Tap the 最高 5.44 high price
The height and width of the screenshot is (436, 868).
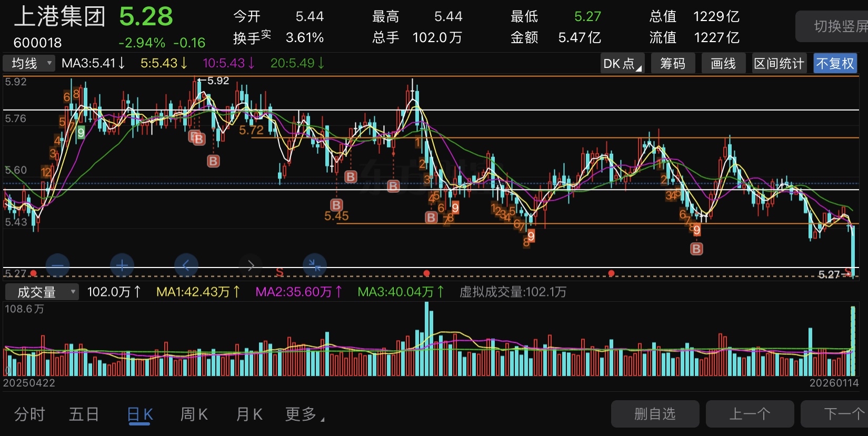click(417, 16)
